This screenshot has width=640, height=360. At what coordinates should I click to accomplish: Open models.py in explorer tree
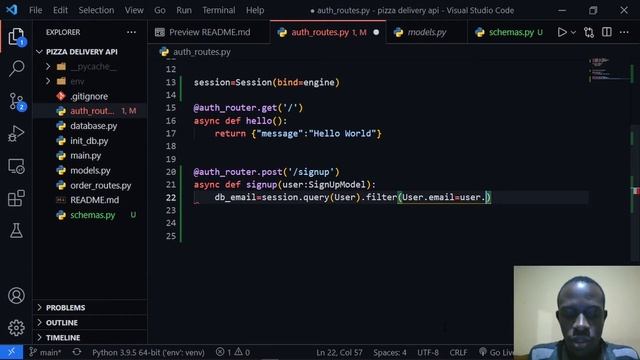pyautogui.click(x=90, y=170)
